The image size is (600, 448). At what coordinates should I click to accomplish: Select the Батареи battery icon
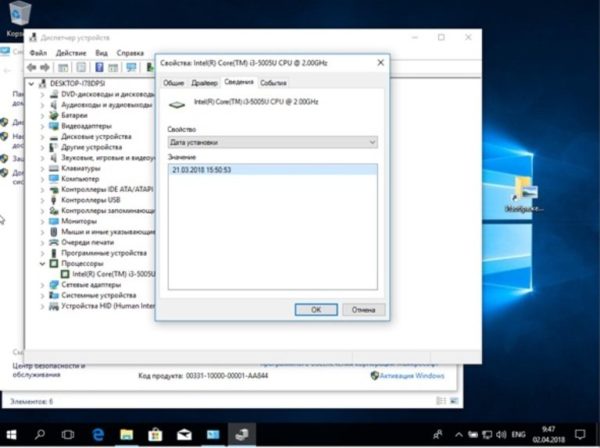[54, 115]
